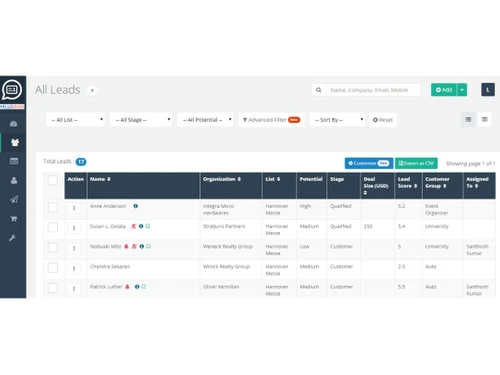Viewport: 500px width, 375px height.
Task: Tick the select-all checkbox in table header
Action: [53, 180]
